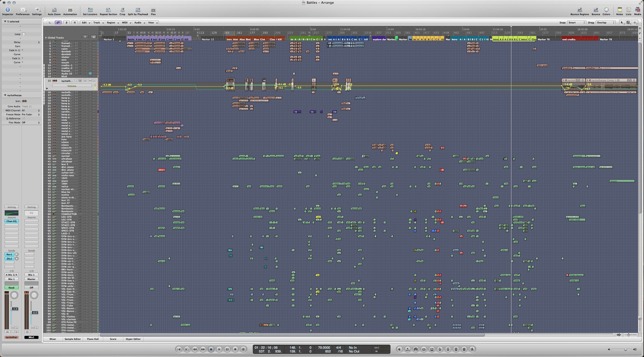The image size is (644, 357).
Task: Open the Media panel
Action: 637,11
